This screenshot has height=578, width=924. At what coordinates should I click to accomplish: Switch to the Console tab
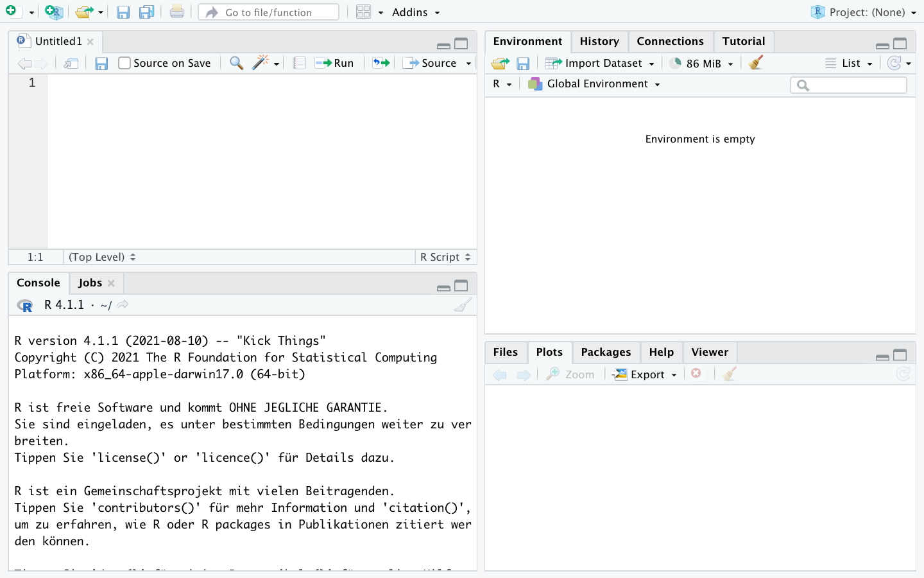point(38,283)
